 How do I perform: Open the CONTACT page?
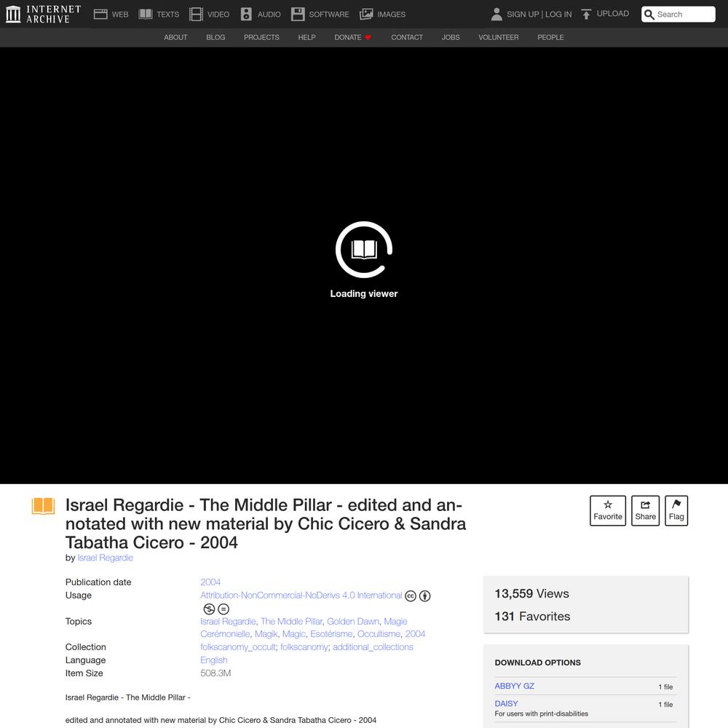407,38
